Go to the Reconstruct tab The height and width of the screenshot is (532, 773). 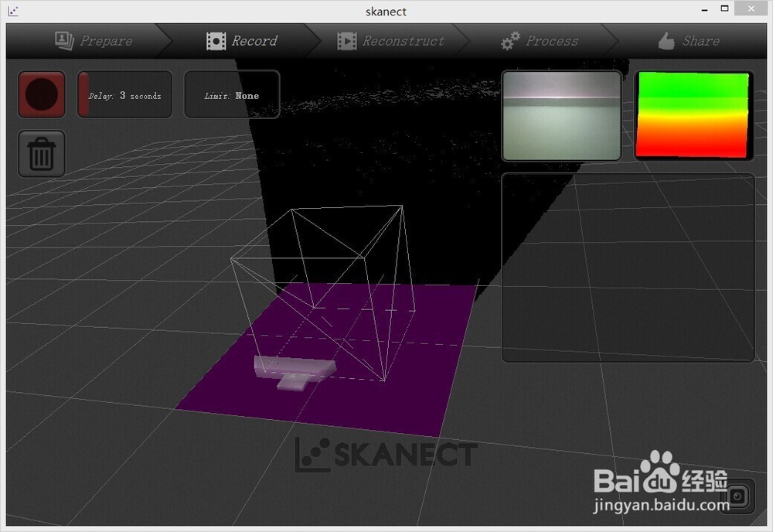(391, 41)
